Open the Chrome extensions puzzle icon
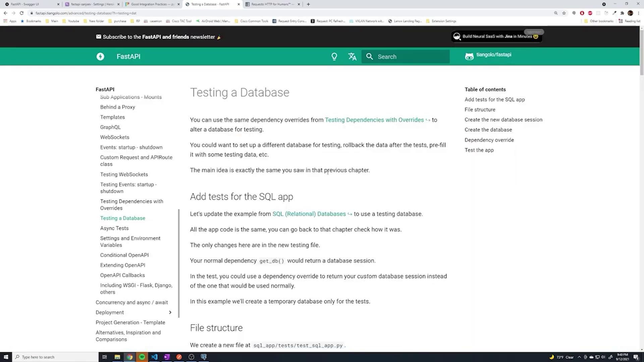644x362 pixels. (x=622, y=13)
